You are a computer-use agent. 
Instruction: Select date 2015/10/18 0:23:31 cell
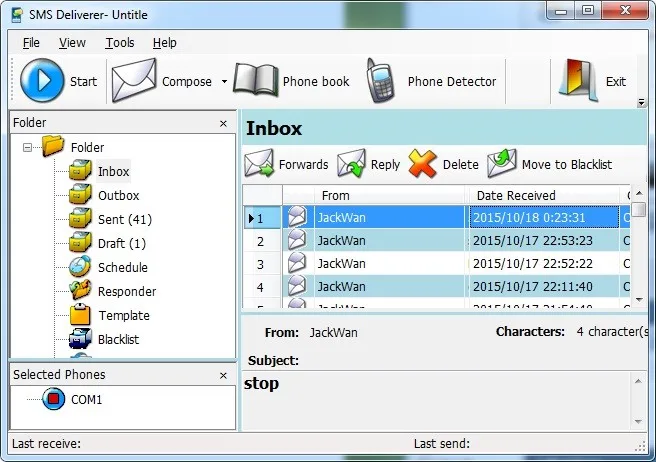[x=544, y=217]
